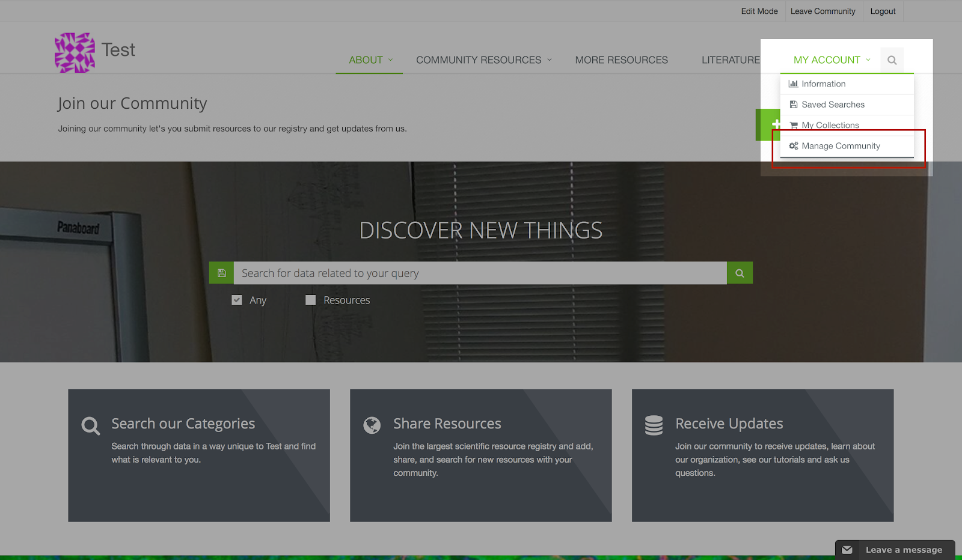Click the Receive Updates heading
The image size is (962, 560).
coord(729,424)
